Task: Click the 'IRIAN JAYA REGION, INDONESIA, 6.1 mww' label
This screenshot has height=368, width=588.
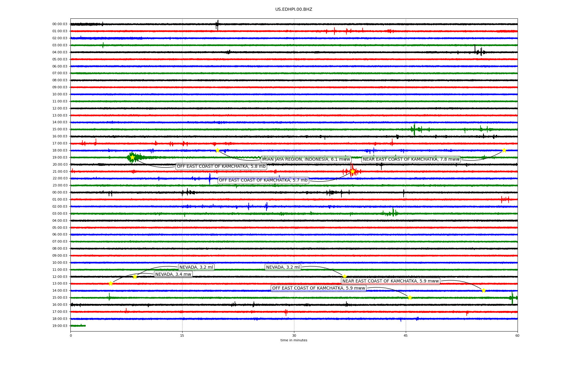Action: 306,159
